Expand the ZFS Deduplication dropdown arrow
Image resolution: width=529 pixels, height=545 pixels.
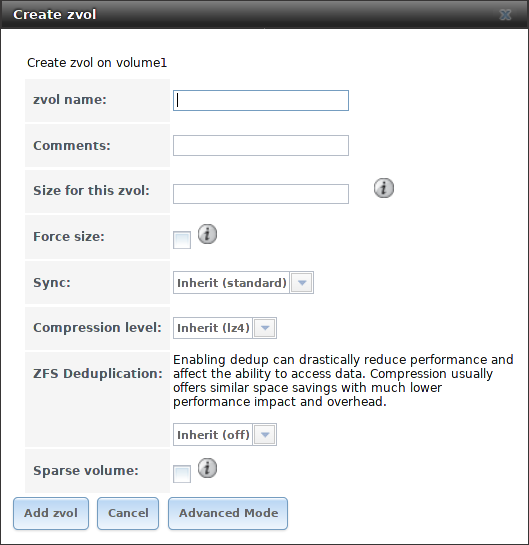(x=265, y=434)
